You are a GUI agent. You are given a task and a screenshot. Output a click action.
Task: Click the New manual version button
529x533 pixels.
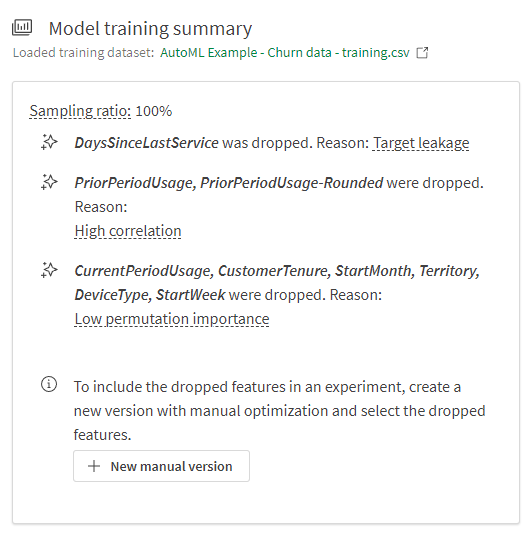coord(161,466)
